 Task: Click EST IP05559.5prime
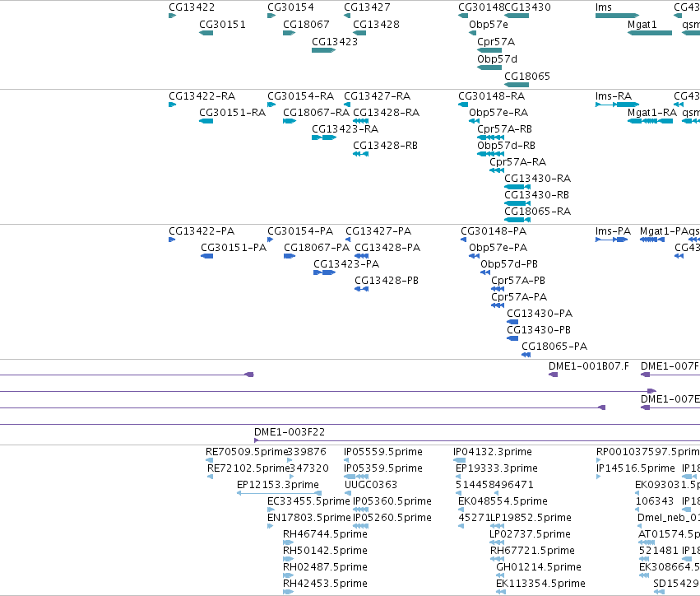[346, 460]
